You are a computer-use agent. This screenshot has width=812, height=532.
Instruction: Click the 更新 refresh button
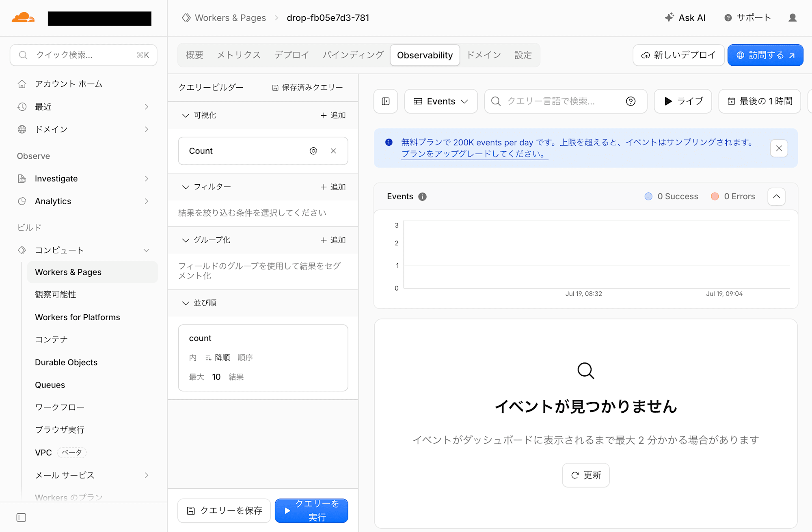[586, 475]
